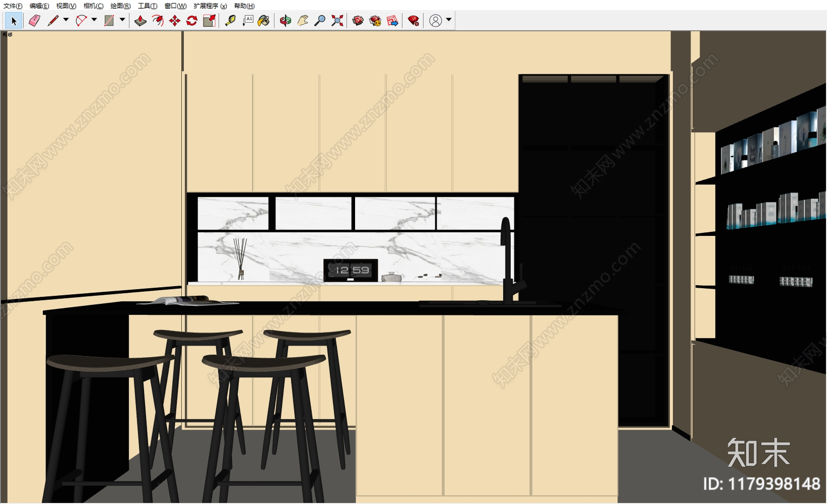
Task: Click the 12:59 clock model
Action: [x=350, y=270]
